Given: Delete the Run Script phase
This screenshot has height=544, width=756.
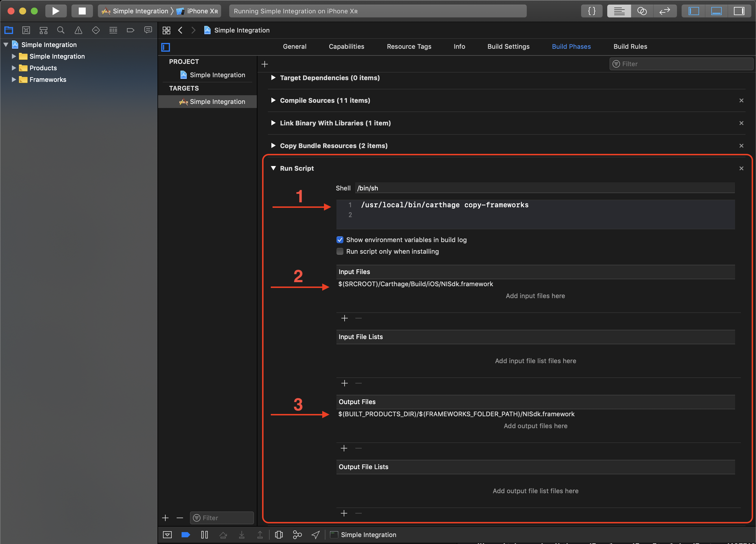Looking at the screenshot, I should point(741,168).
